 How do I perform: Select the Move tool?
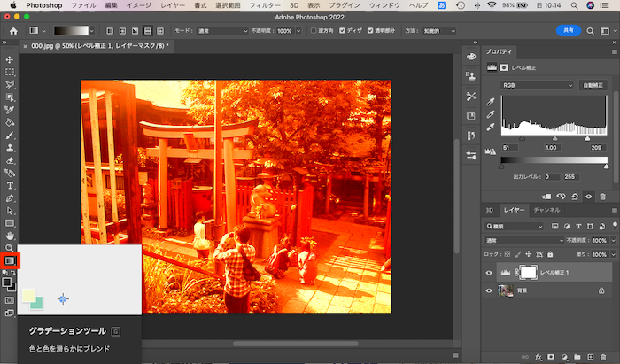(10, 59)
